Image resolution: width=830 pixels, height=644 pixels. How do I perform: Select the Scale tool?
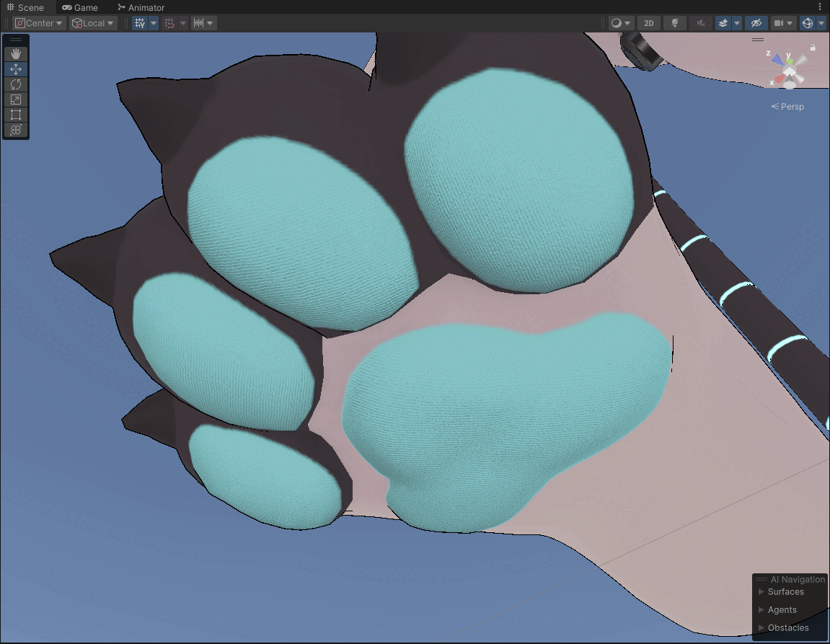point(16,100)
